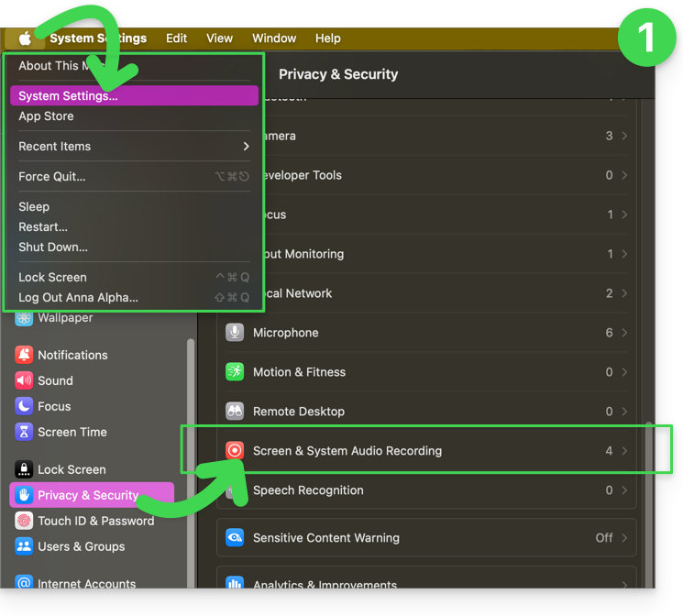
Task: Click the Remote Desktop binoculars icon
Action: [235, 412]
